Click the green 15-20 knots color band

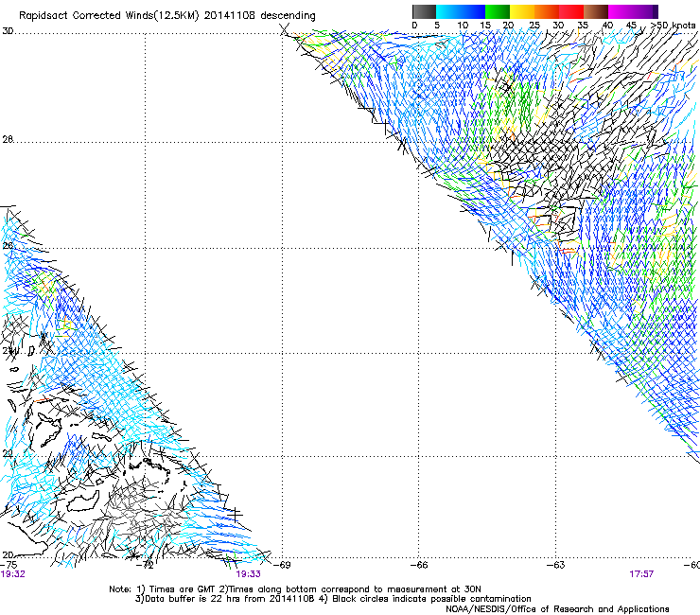[x=498, y=11]
